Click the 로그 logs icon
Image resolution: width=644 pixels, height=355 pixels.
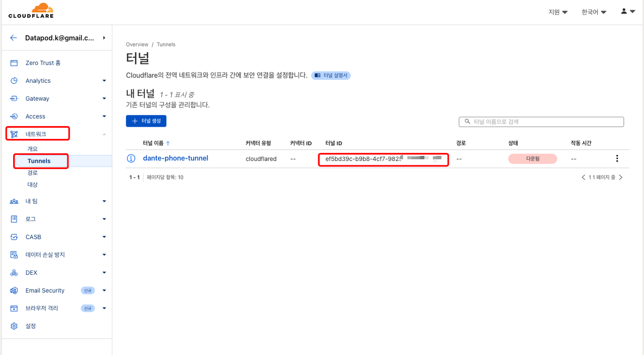(x=14, y=219)
